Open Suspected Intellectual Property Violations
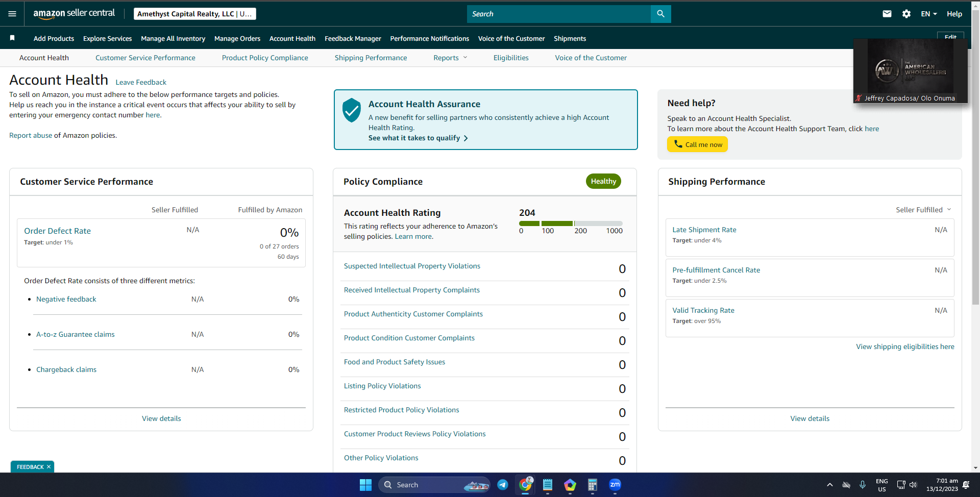This screenshot has width=980, height=497. pyautogui.click(x=412, y=266)
